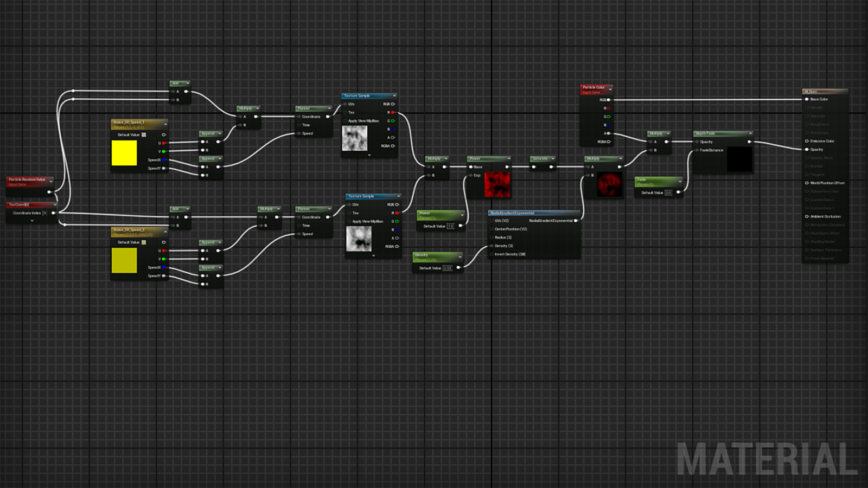Click the Opacity input pin on the material output node
868x488 pixels.
point(807,150)
